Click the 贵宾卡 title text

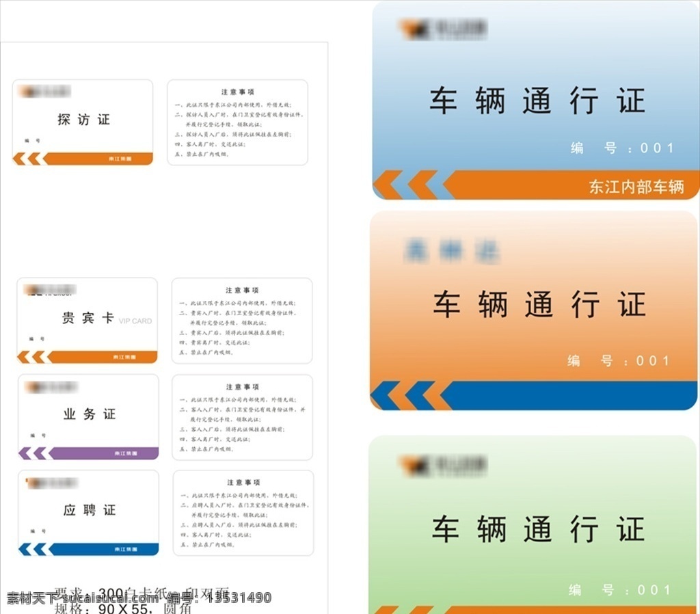point(87,317)
